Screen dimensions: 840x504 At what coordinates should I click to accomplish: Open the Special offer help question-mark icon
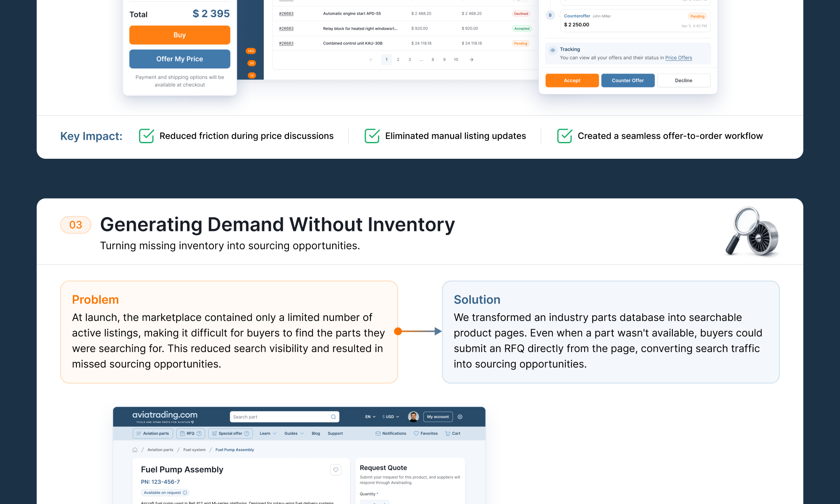tap(247, 433)
